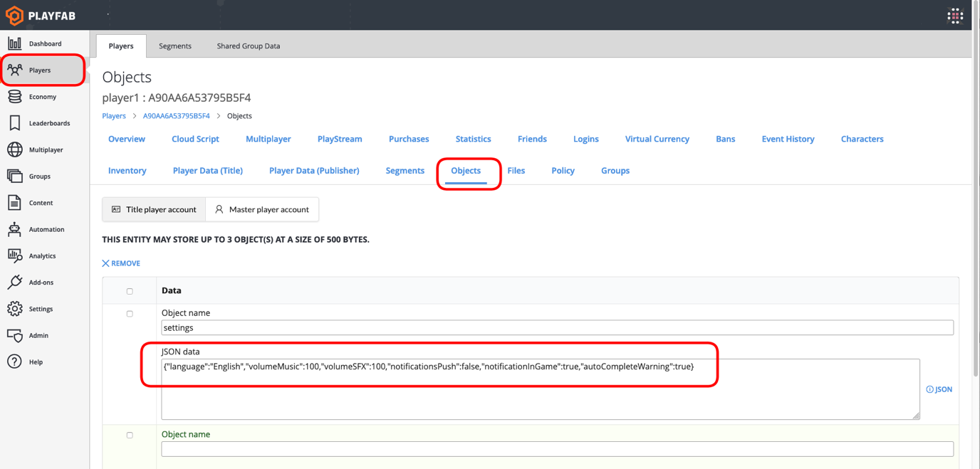This screenshot has height=469, width=980.
Task: Click the JSON help link
Action: click(939, 389)
